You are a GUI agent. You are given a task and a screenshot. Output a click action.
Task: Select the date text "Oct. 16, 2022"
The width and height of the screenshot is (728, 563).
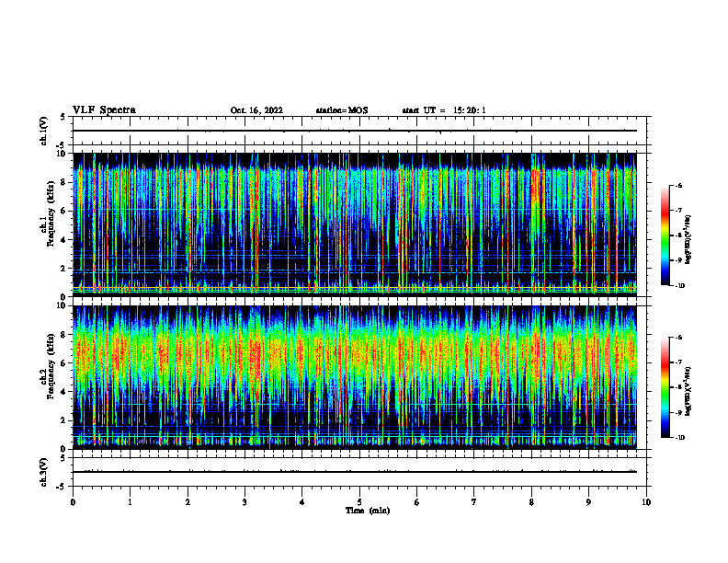(x=256, y=110)
